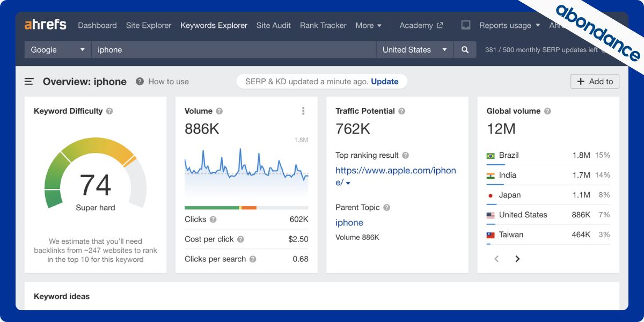Go to previous page of global volume countries
This screenshot has height=322, width=644.
point(496,259)
